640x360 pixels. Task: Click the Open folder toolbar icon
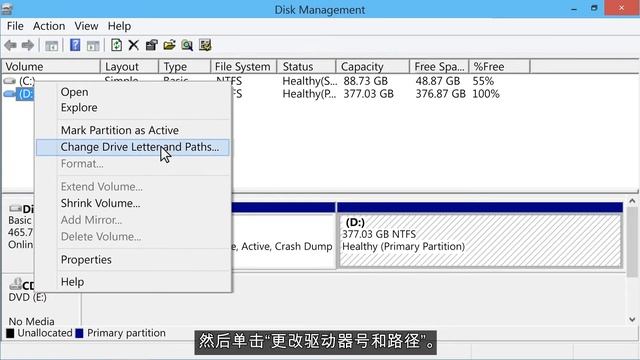169,45
